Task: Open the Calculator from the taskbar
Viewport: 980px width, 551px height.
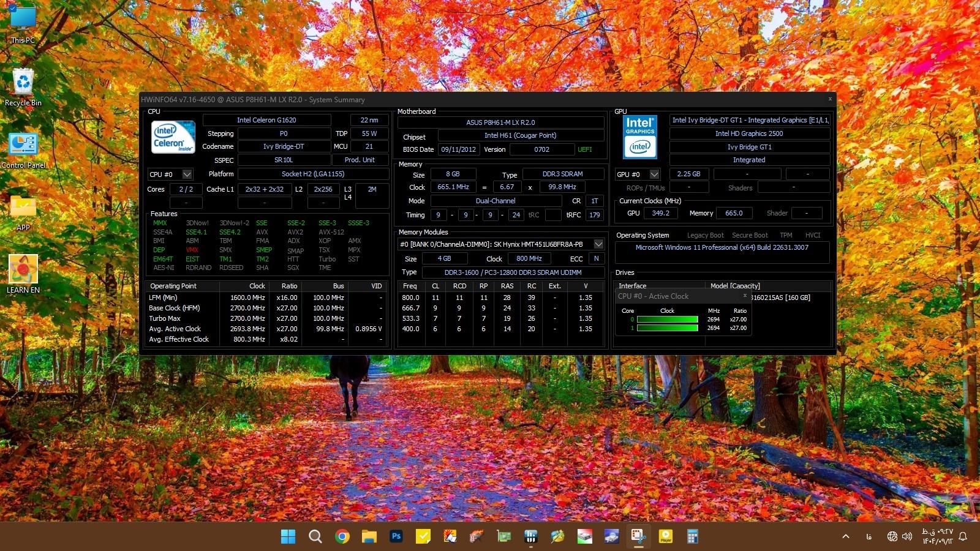Action: coord(692,536)
